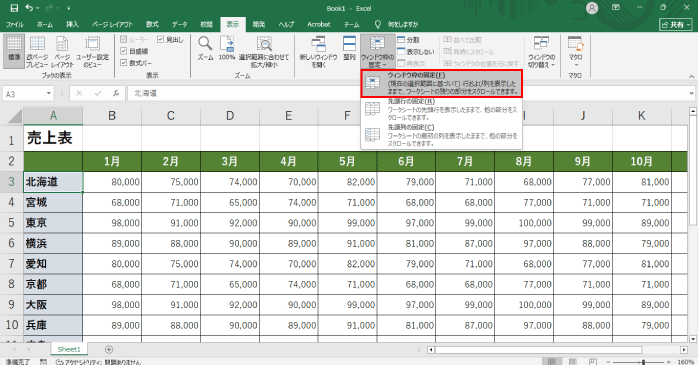Select column B header
698x365 pixels.
(112, 116)
